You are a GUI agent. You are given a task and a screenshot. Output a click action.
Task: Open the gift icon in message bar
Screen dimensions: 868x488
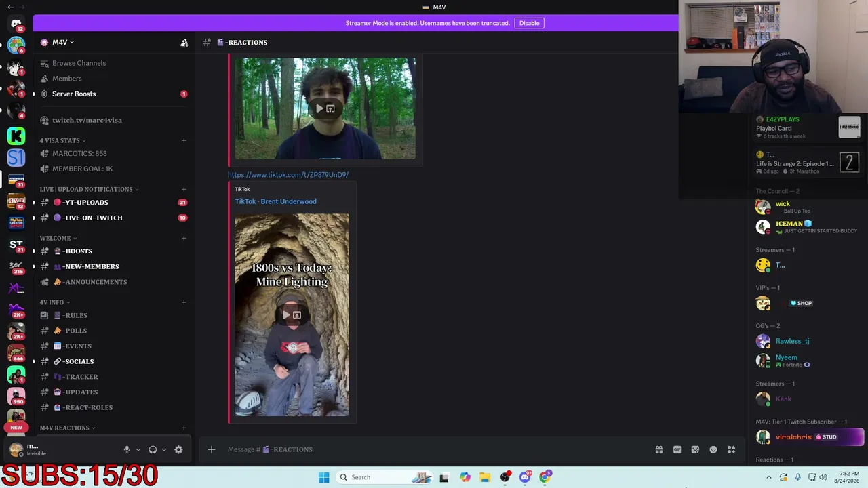click(658, 449)
